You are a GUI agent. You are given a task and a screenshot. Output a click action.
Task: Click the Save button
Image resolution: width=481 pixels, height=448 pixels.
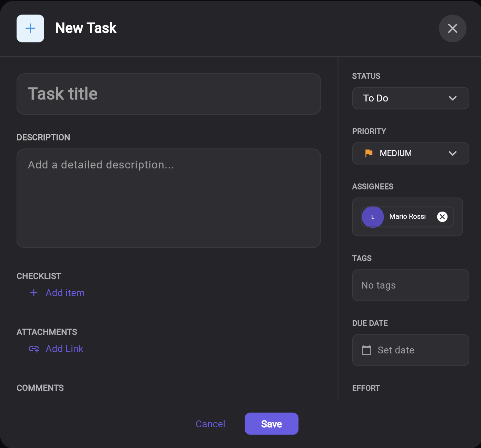click(x=271, y=423)
